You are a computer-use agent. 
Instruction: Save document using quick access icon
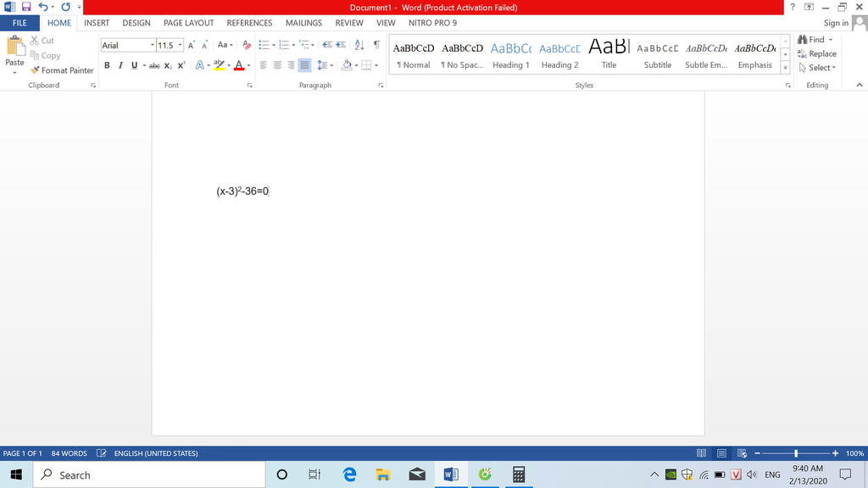tap(27, 7)
